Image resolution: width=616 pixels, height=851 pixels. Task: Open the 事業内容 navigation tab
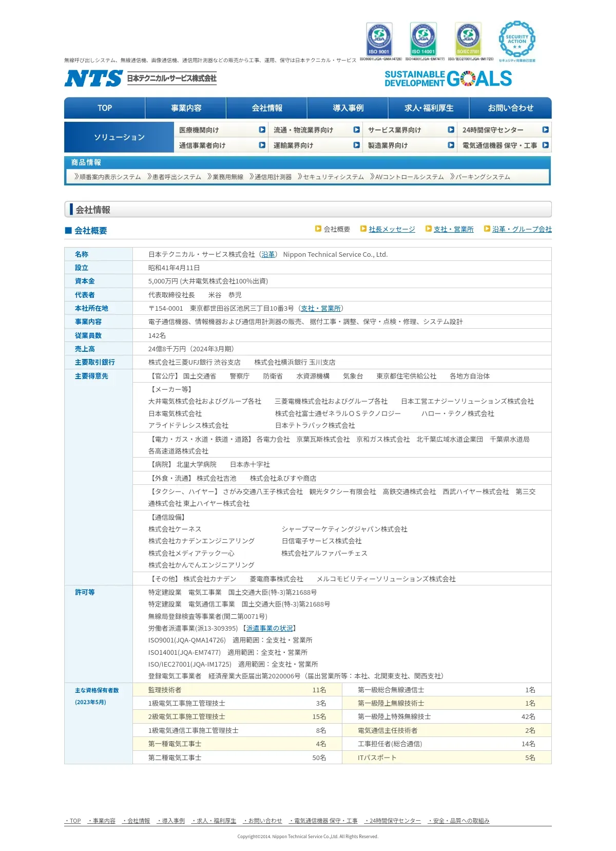click(186, 108)
